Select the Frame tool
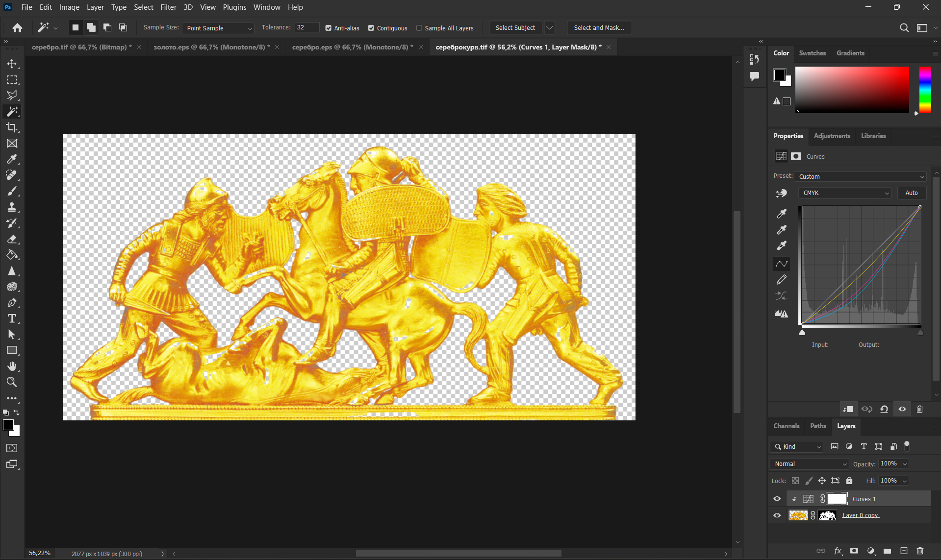941x560 pixels. pos(12,143)
